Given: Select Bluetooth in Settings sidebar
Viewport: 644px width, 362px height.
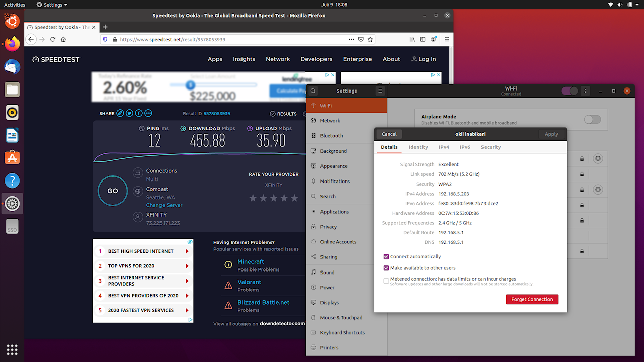Looking at the screenshot, I should (347, 136).
